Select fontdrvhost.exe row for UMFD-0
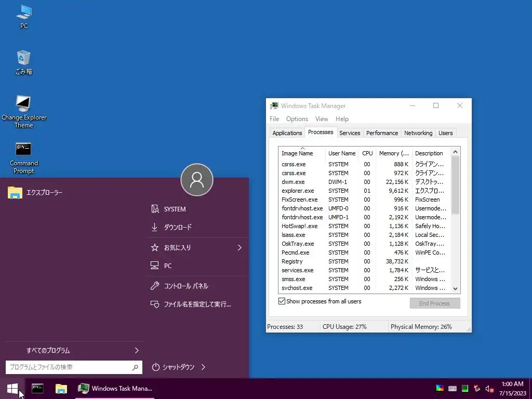This screenshot has width=532, height=399. 365,208
